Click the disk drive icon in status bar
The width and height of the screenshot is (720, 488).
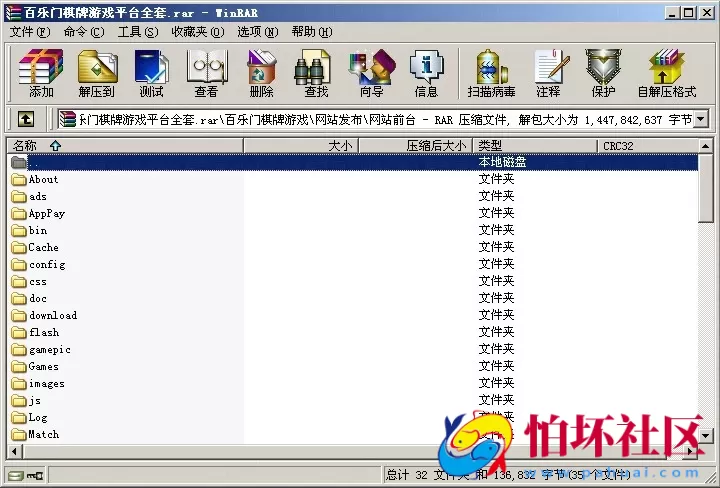(16, 475)
